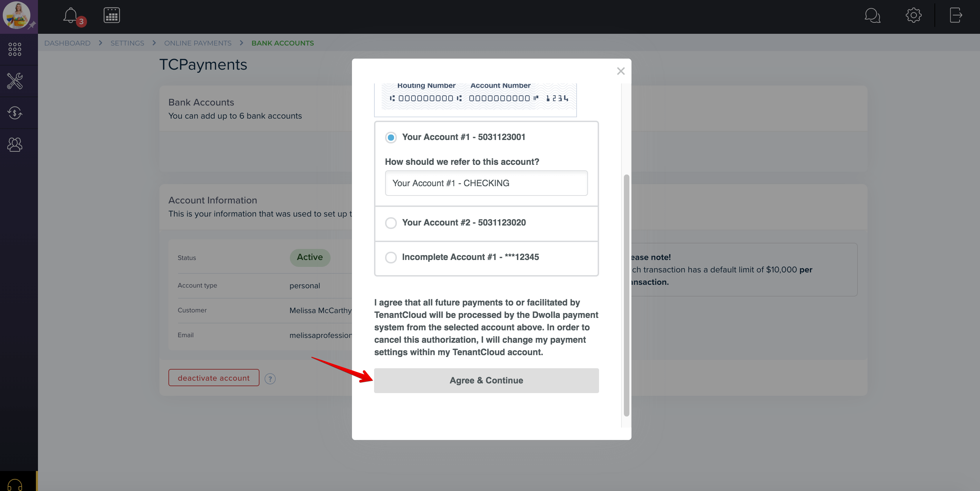Click the dialog vertical scrollbar
Image resolution: width=980 pixels, height=491 pixels.
click(626, 295)
